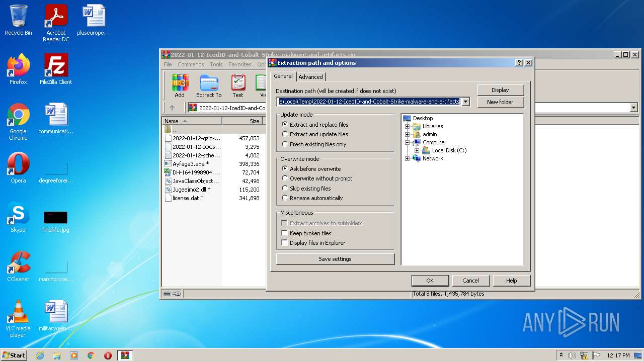
Task: Click the Opera taskbar icon
Action: coord(108,355)
